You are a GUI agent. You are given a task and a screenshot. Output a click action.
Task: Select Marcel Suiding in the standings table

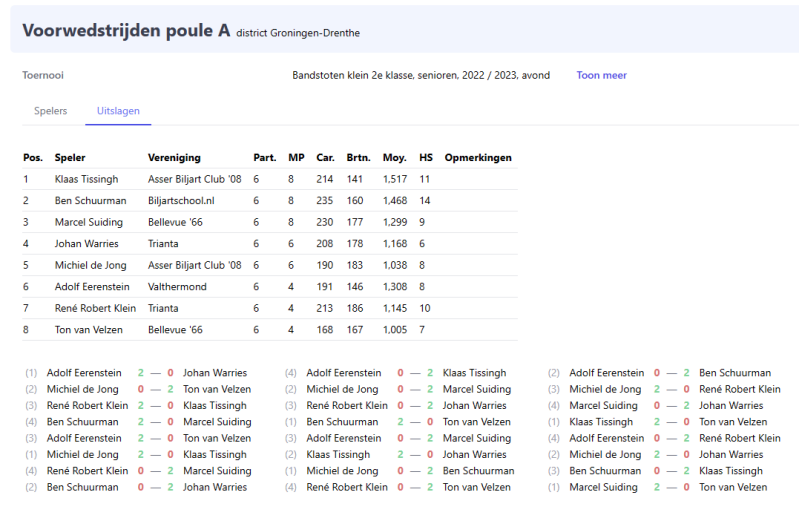point(89,222)
